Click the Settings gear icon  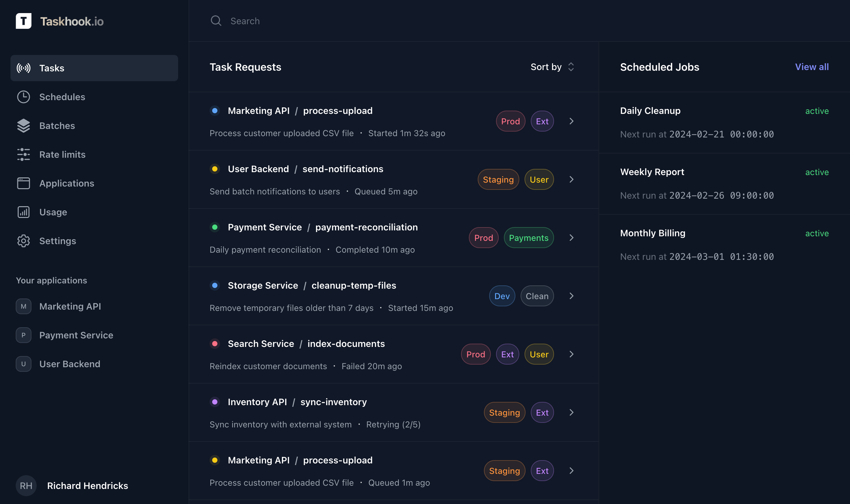[23, 241]
